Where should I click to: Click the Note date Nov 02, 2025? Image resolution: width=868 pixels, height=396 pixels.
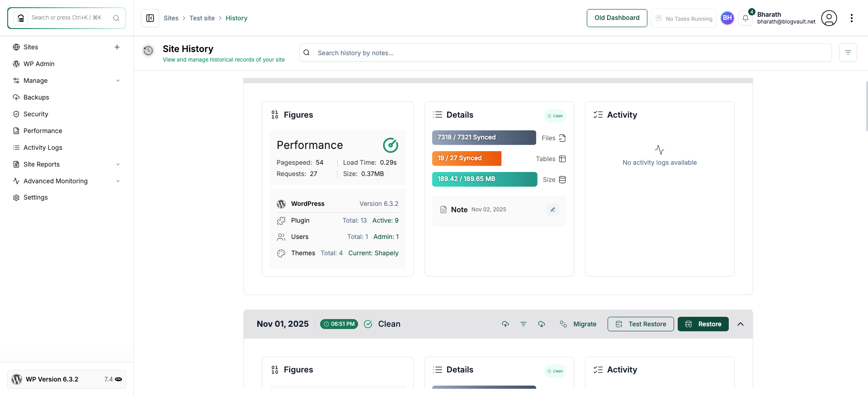pyautogui.click(x=489, y=210)
